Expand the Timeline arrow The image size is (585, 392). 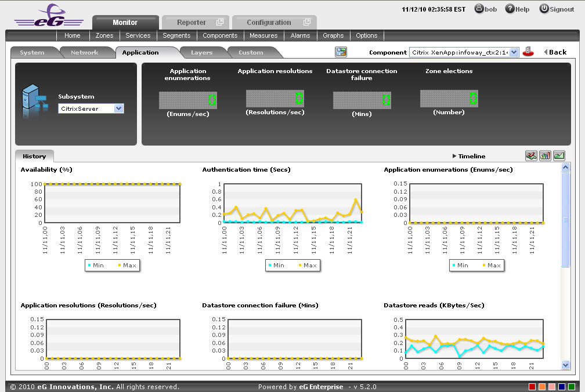(454, 156)
